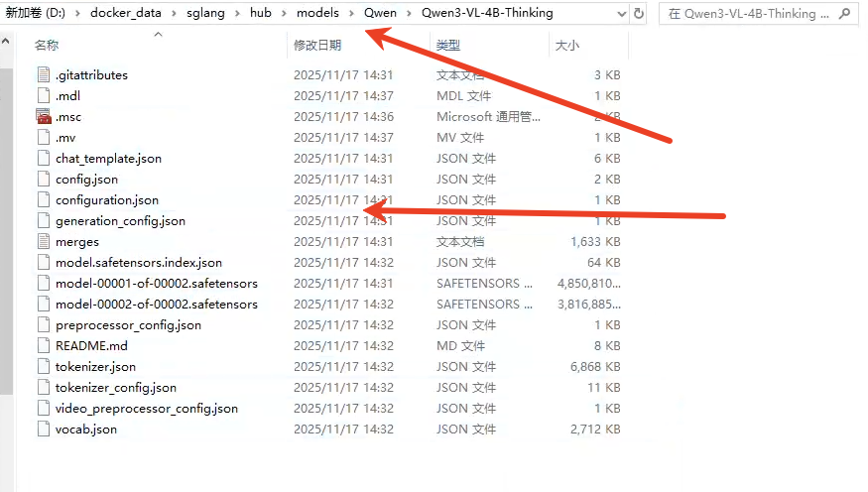Go to 新加卷 (D:) in the breadcrumb
The height and width of the screenshot is (492, 868).
coord(35,13)
